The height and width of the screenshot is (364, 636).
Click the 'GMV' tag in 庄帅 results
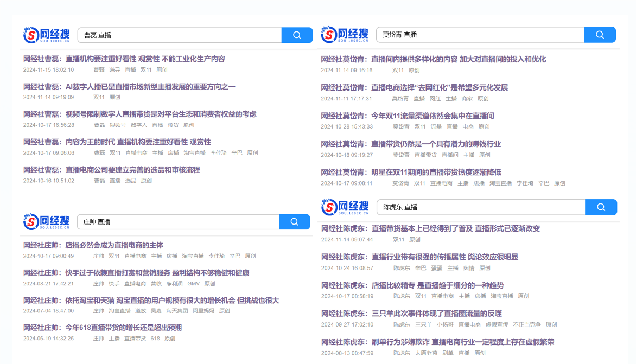[x=193, y=284]
